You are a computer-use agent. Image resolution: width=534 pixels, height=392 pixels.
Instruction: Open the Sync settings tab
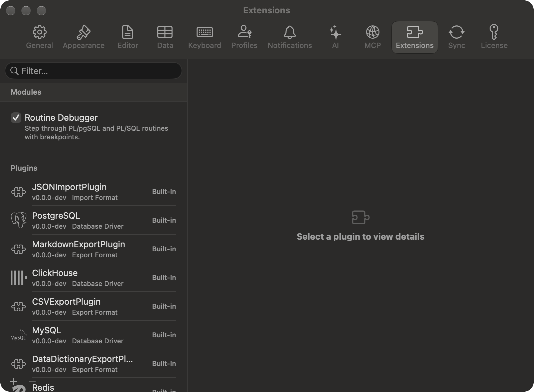point(457,37)
